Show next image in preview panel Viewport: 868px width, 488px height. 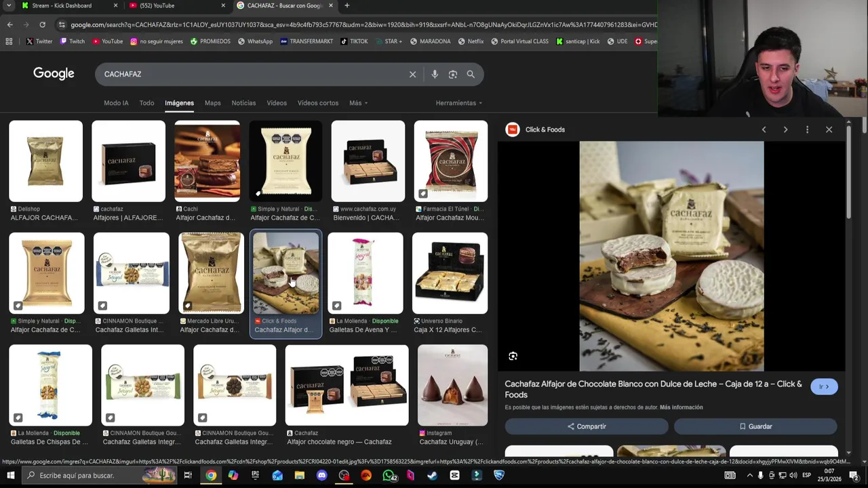785,129
